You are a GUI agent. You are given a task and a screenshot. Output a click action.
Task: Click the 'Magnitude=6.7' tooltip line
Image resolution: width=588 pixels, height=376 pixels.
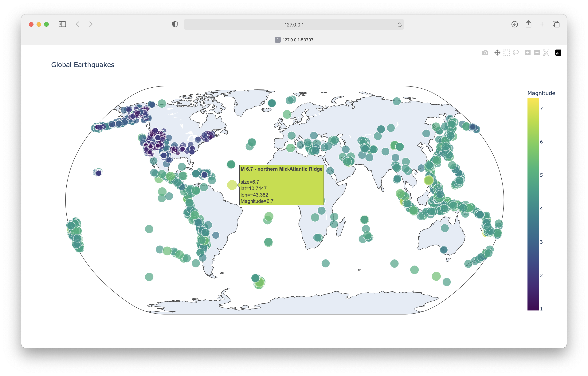tap(257, 201)
